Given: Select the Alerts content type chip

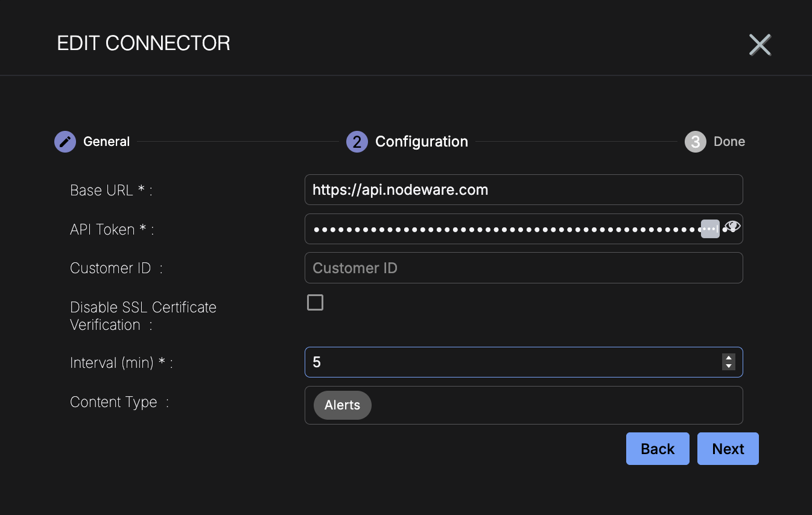Looking at the screenshot, I should tap(342, 405).
